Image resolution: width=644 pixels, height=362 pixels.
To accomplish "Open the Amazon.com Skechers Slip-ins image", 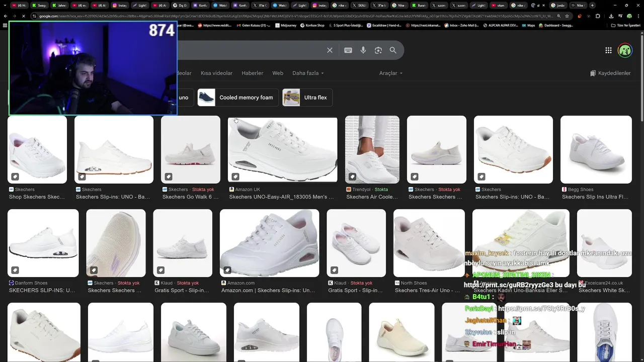I will [x=269, y=243].
